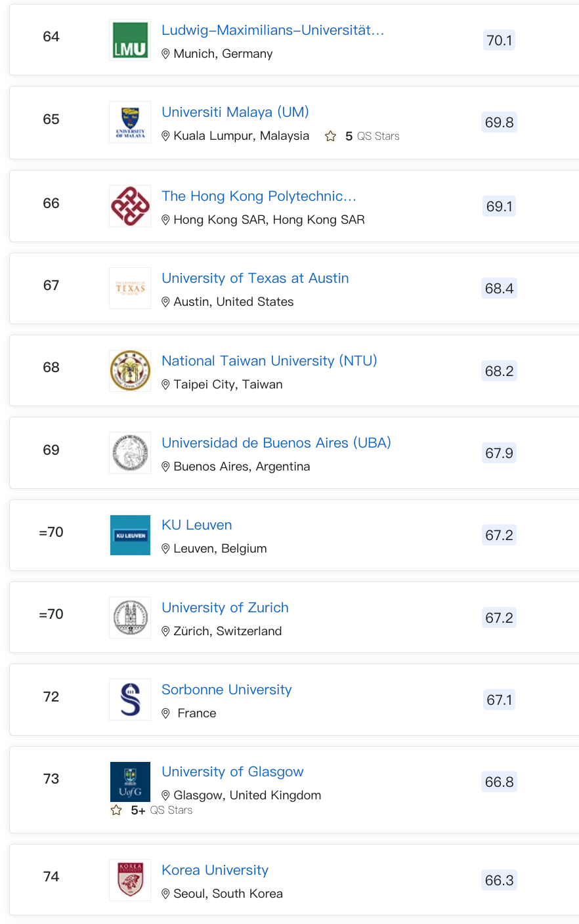579x924 pixels.
Task: Click the 5 QS Stars badge for Universiti Malaya
Action: (x=362, y=136)
